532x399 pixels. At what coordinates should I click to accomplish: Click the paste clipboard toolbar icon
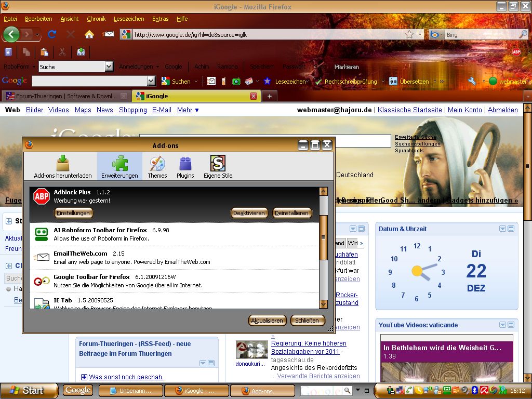pyautogui.click(x=44, y=52)
